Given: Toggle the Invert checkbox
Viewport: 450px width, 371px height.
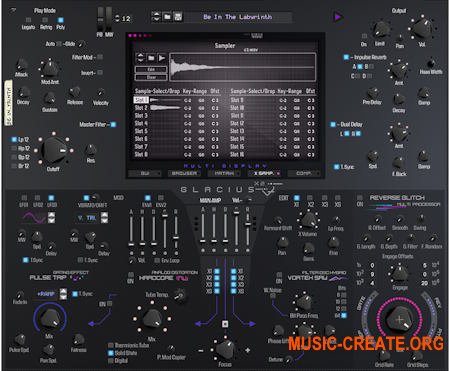Looking at the screenshot, I should 100,72.
